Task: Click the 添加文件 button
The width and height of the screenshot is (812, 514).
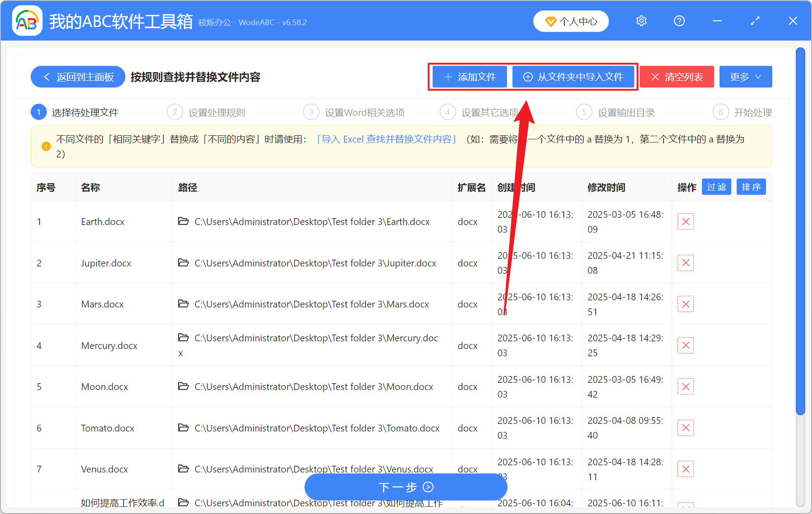Action: pos(469,77)
